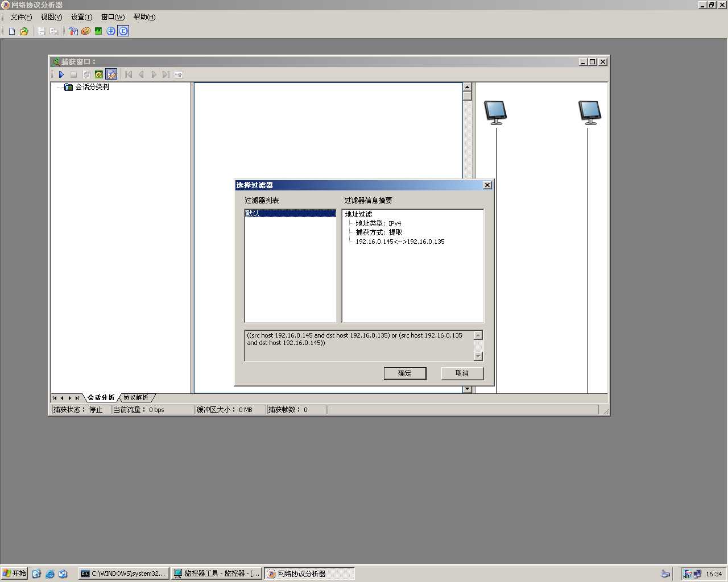This screenshot has height=582, width=728.
Task: Click the grayed network export icon beside save
Action: [x=54, y=31]
